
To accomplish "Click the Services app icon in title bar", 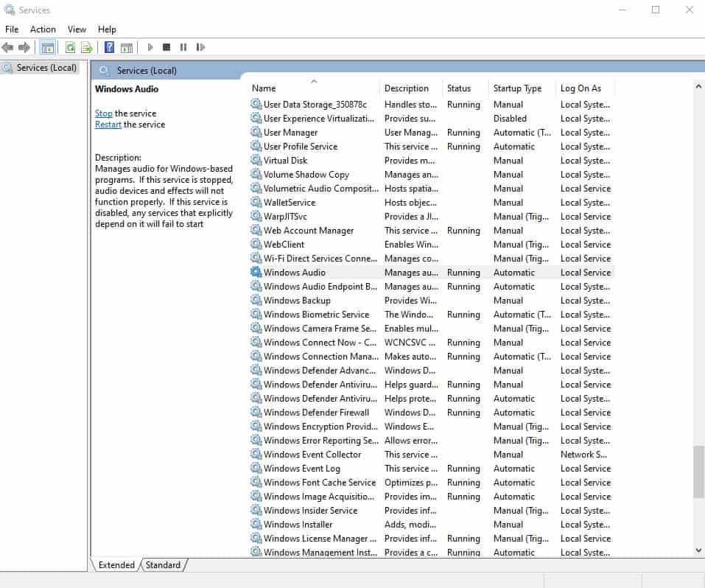I will (x=9, y=10).
